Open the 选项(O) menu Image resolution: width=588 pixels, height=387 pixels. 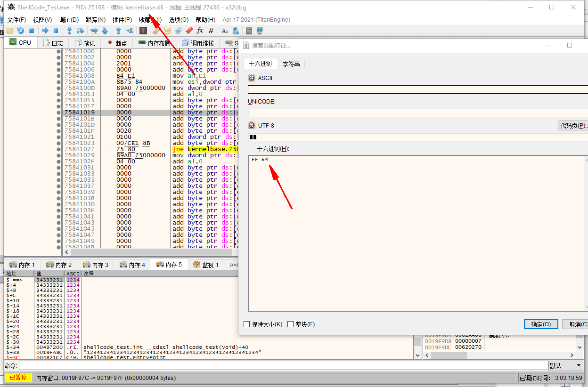(x=179, y=20)
